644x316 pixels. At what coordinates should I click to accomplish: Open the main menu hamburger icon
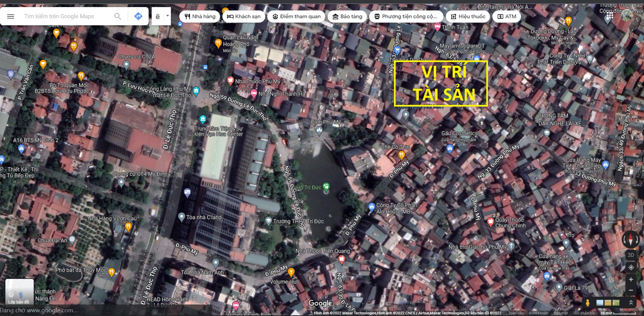click(10, 16)
